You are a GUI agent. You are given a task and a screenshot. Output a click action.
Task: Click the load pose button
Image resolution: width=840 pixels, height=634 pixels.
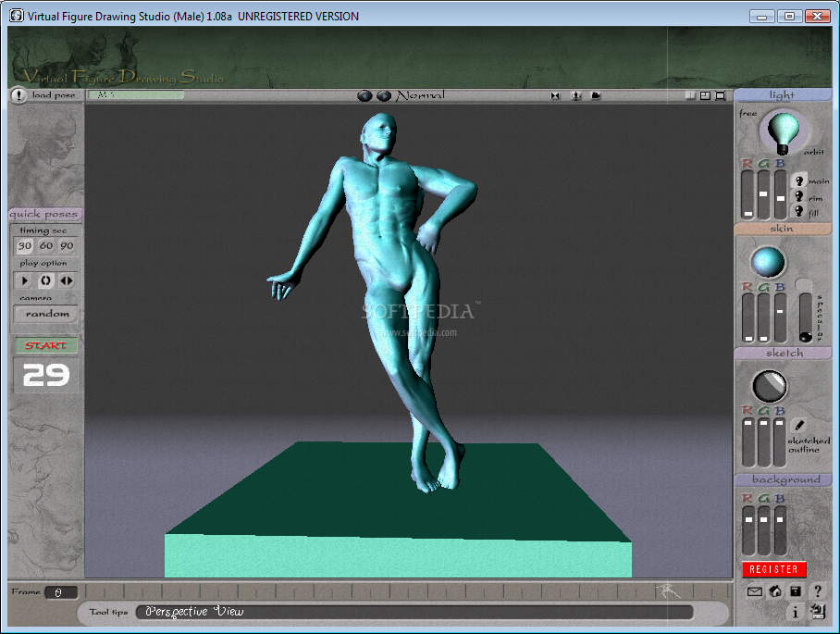click(x=53, y=94)
